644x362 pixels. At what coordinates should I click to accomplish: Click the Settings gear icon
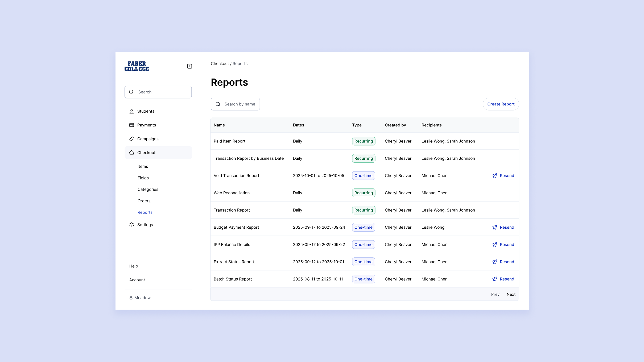click(131, 225)
